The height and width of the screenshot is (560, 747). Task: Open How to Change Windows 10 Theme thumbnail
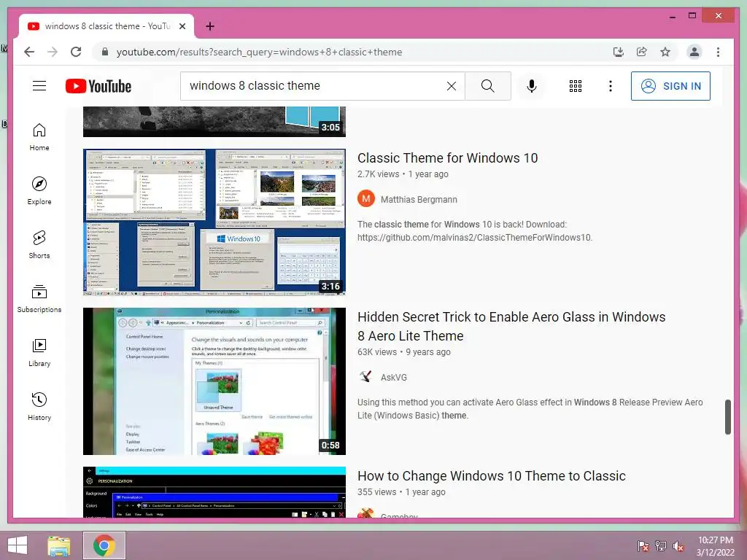coord(214,492)
